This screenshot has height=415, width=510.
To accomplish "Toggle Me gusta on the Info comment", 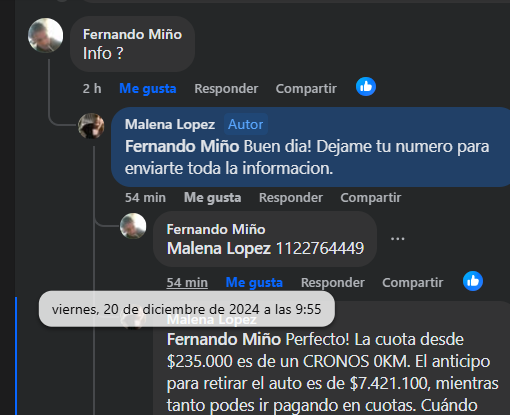I will click(147, 89).
